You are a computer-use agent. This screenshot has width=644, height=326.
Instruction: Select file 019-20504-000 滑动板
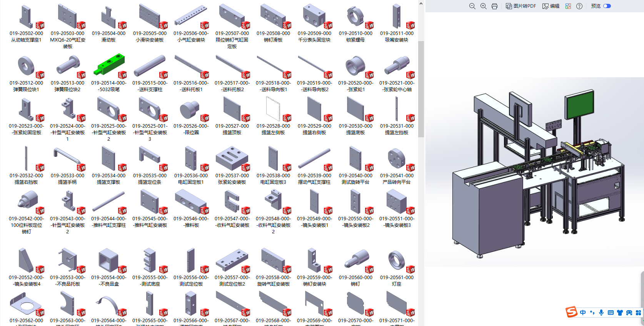[109, 23]
